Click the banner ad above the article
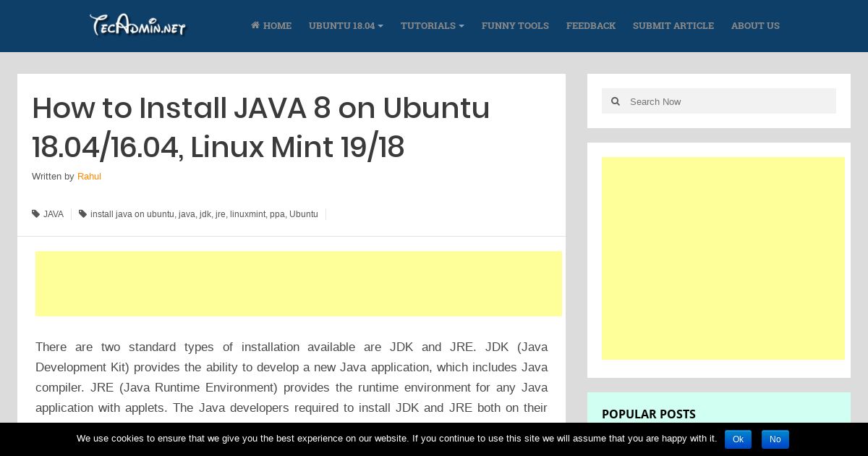The height and width of the screenshot is (456, 868). pyautogui.click(x=299, y=284)
